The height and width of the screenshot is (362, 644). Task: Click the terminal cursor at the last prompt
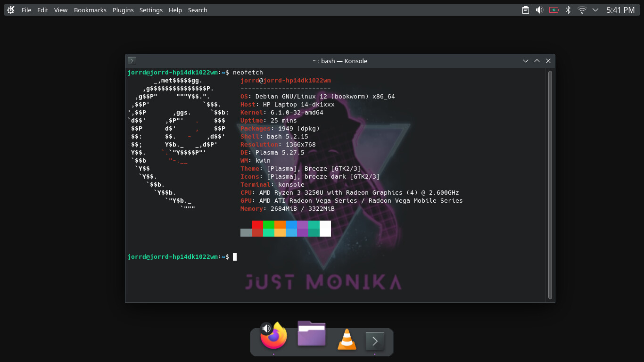point(235,257)
